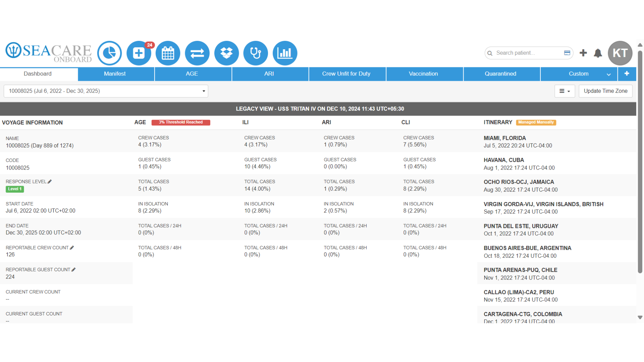Viewport: 644px width, 362px height.
Task: Open the list view options dropdown
Action: coord(565,91)
